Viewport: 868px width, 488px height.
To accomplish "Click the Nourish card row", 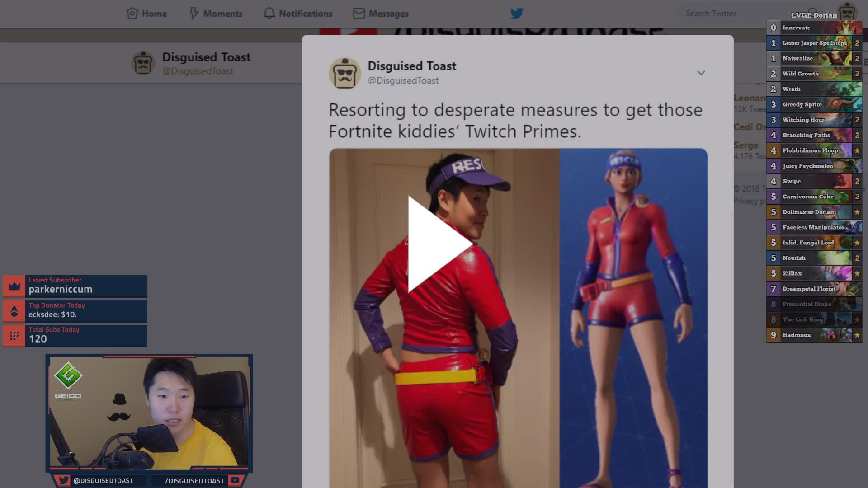I will (814, 258).
